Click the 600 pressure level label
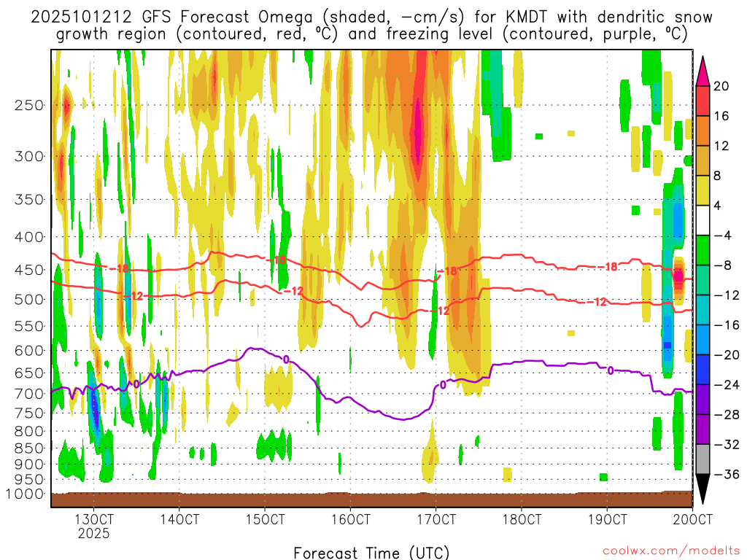This screenshot has width=747, height=560. click(29, 351)
